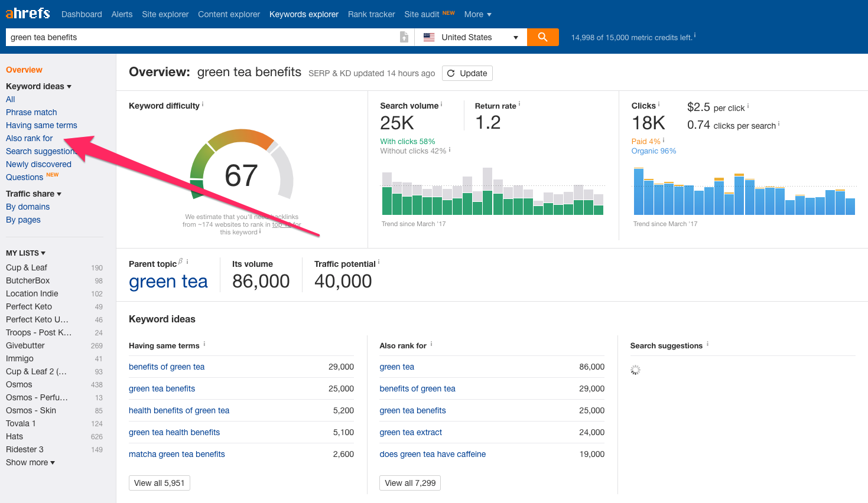Open the green tea parent topic link
The height and width of the screenshot is (503, 868).
168,282
